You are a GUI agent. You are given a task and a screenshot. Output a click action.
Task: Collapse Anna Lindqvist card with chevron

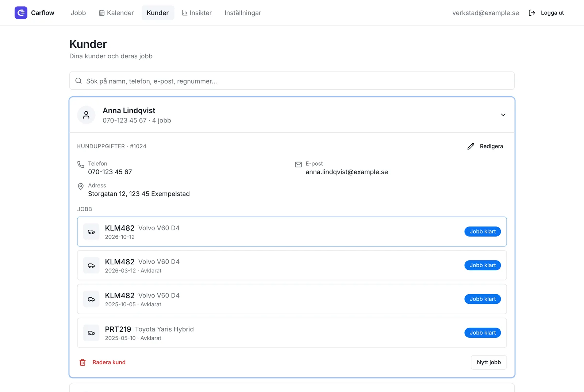coord(503,115)
